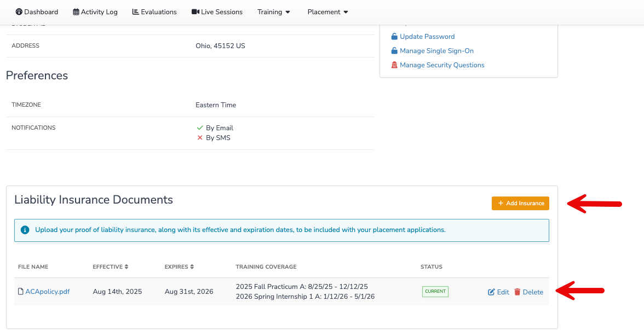Image resolution: width=644 pixels, height=330 pixels.
Task: Click the lock icon beside Manage Single Sign-On
Action: (394, 51)
